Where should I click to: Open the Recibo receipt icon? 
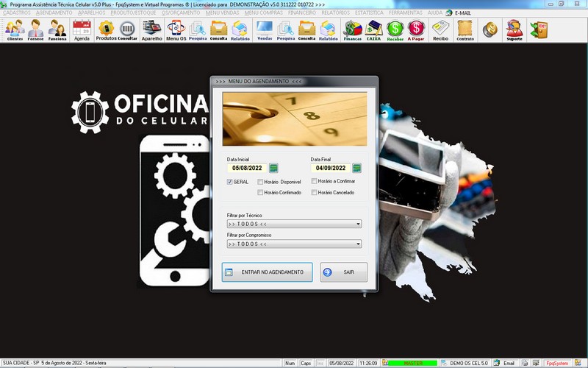[440, 30]
